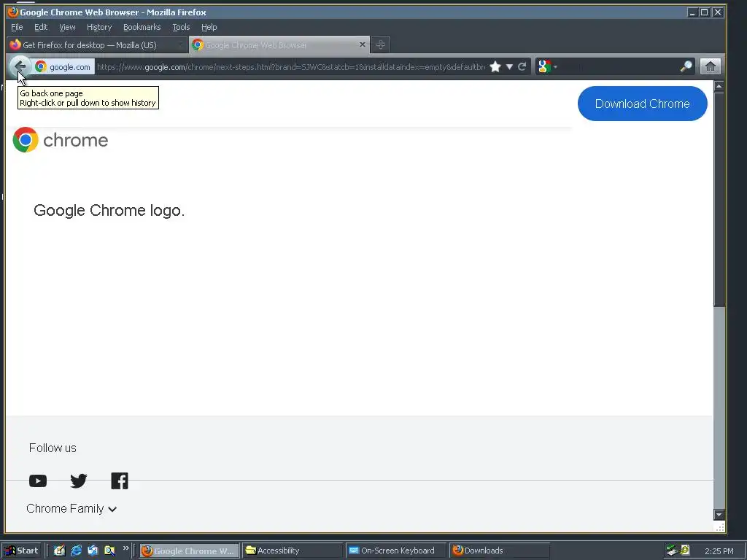Screen dimensions: 747x560
Task: Click the fourth quick launch search icon
Action: tap(109, 551)
